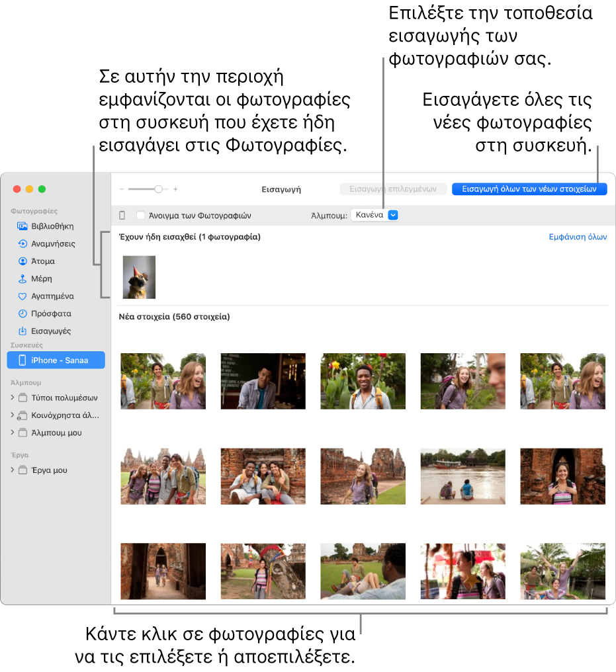616x672 pixels.
Task: Open the Άλμπουμ dropdown showing Κανένα
Action: coord(374,215)
